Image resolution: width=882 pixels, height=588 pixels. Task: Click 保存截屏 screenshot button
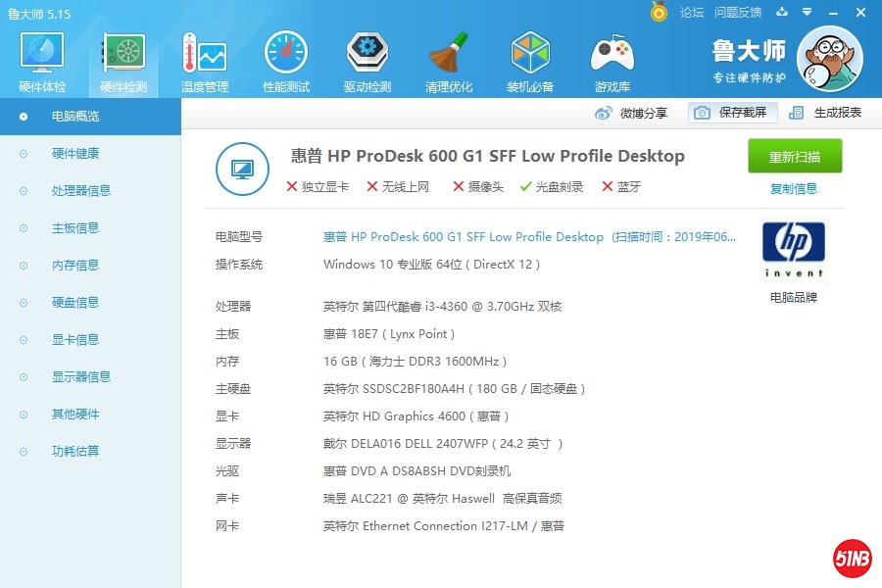pos(732,113)
